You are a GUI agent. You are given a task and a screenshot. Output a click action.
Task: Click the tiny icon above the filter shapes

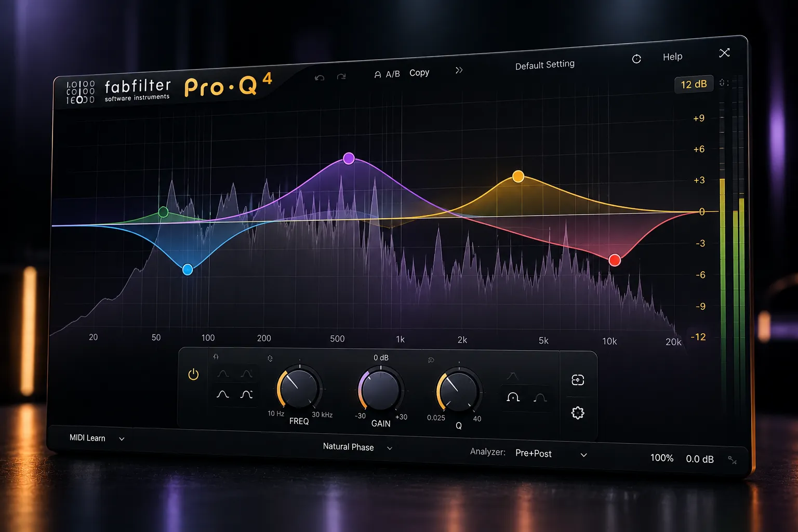[216, 356]
